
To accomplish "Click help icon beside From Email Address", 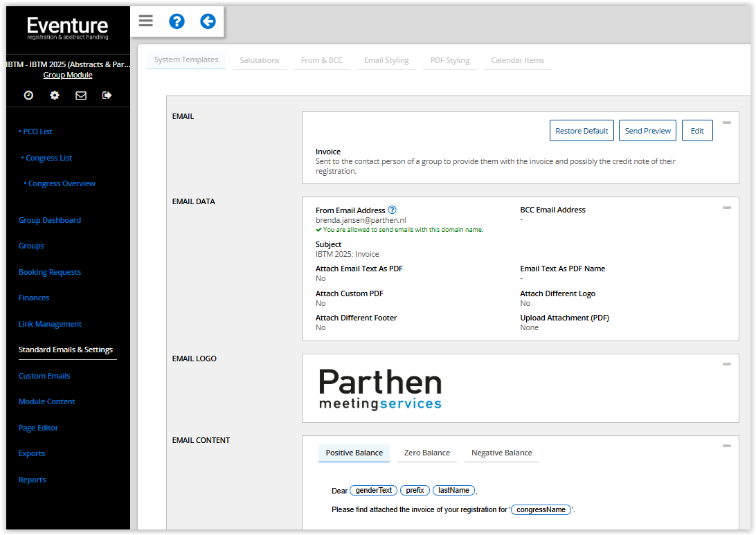I will (x=392, y=210).
